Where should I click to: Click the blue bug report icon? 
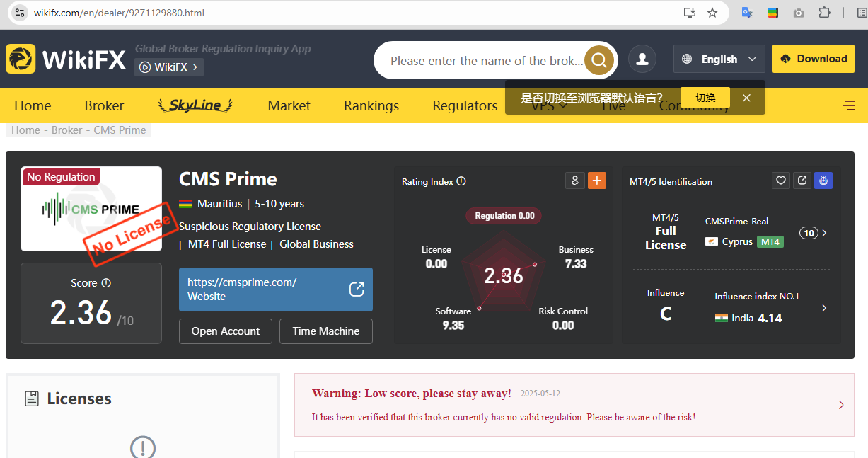[x=823, y=181]
